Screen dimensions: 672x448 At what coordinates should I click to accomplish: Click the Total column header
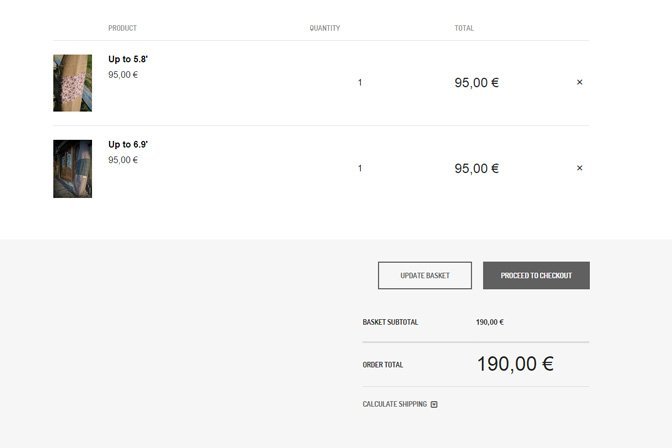pos(464,28)
